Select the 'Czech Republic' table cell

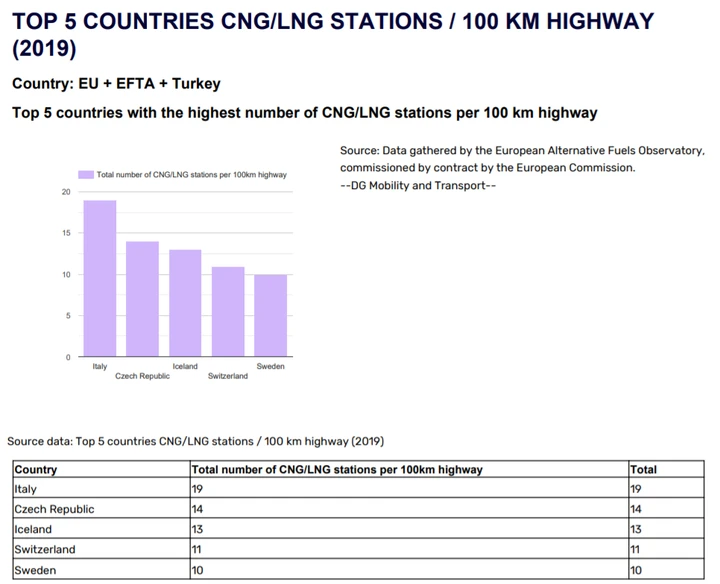coord(101,509)
